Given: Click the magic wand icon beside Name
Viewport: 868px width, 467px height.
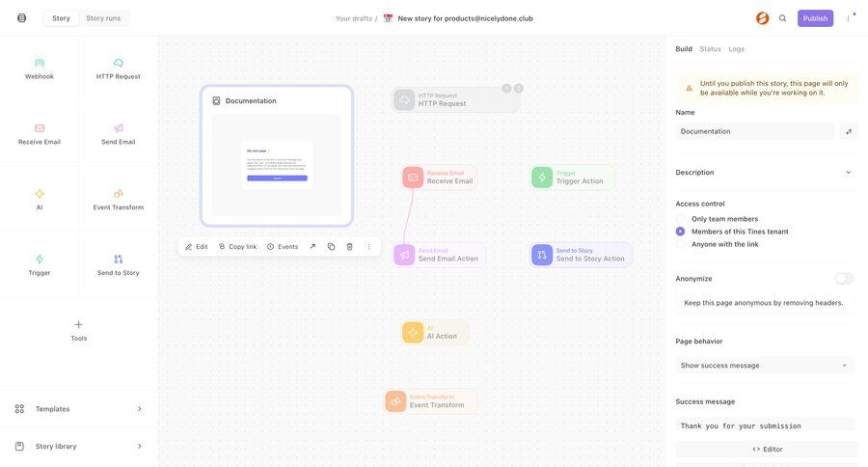Looking at the screenshot, I should (x=849, y=131).
